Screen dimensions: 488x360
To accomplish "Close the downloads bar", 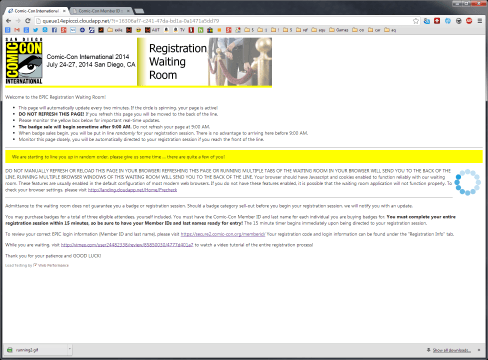I will click(479, 350).
